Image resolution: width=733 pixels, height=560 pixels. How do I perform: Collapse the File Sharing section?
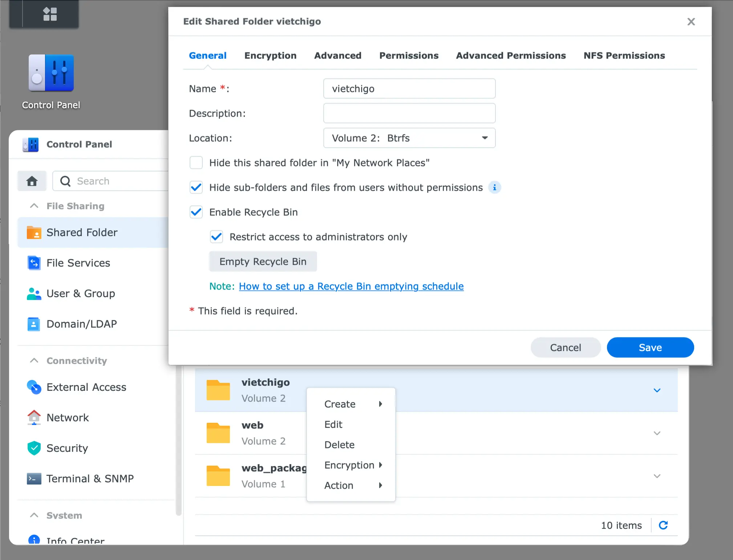click(x=34, y=206)
